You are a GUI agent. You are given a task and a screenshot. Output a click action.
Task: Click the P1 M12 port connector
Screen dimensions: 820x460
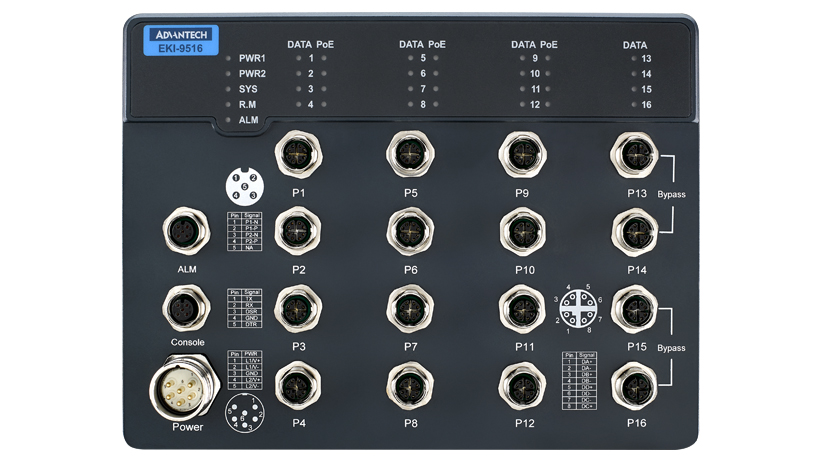click(298, 154)
